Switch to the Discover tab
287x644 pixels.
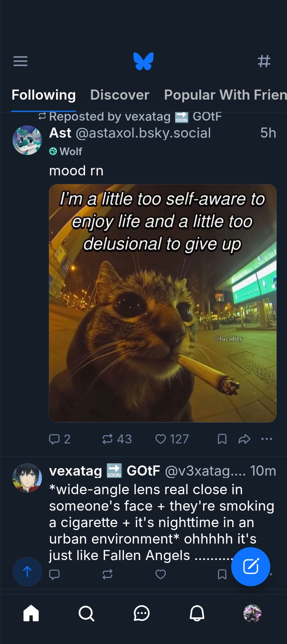120,95
